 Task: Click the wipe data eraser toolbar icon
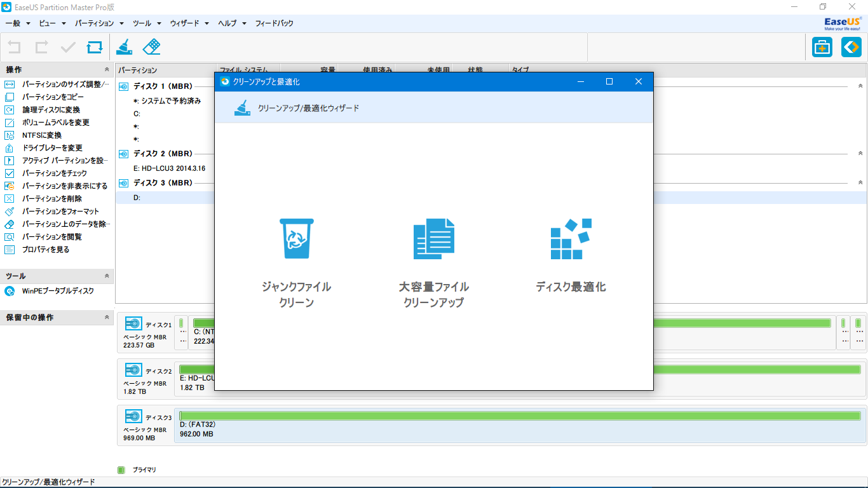click(151, 47)
